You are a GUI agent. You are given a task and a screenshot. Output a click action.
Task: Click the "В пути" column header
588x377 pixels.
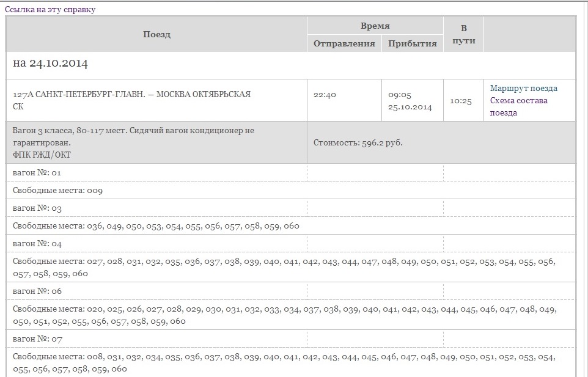tap(463, 34)
